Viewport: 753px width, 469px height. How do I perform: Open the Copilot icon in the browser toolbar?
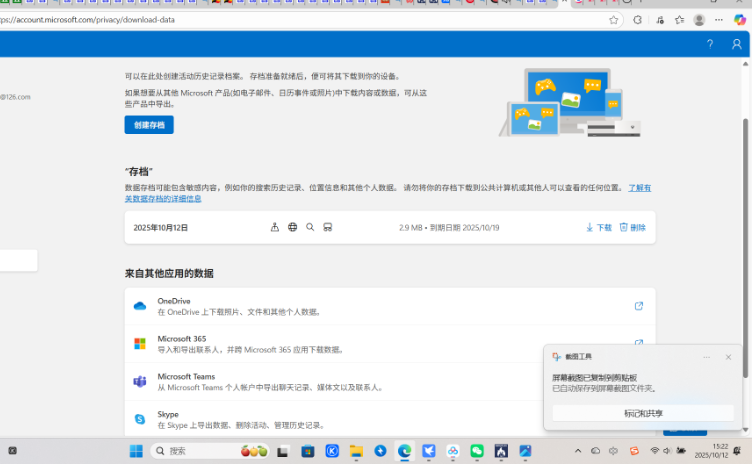(x=740, y=20)
